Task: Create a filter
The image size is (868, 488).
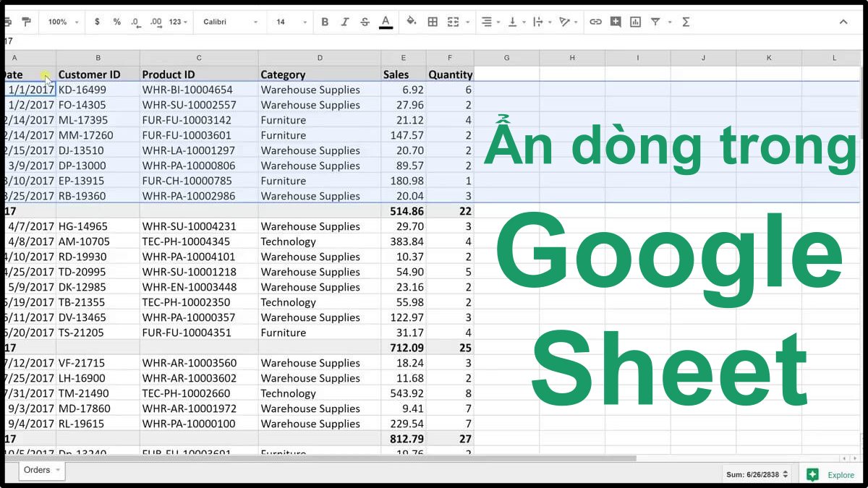Action: (x=655, y=22)
